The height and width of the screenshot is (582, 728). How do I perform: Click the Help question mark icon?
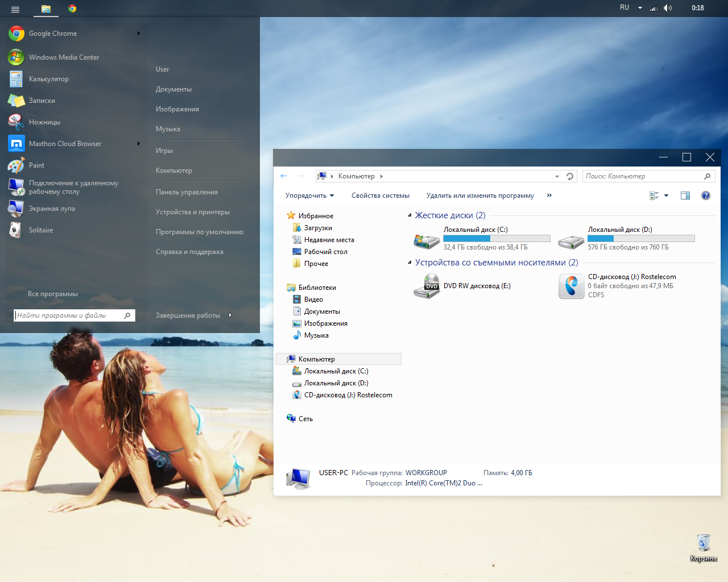705,196
